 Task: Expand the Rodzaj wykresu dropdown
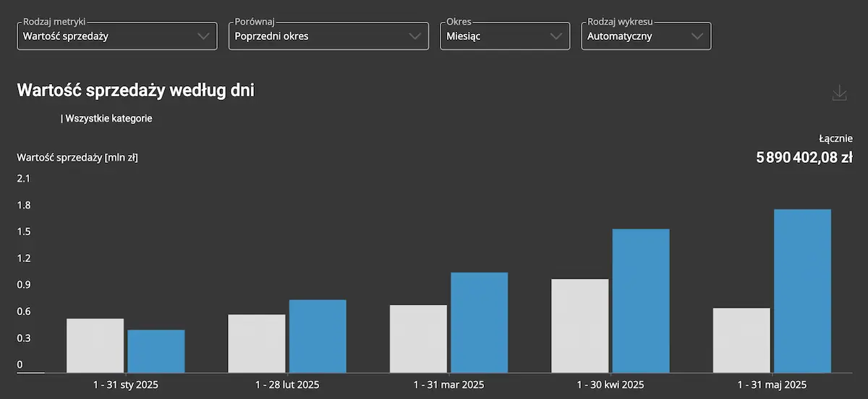point(646,36)
